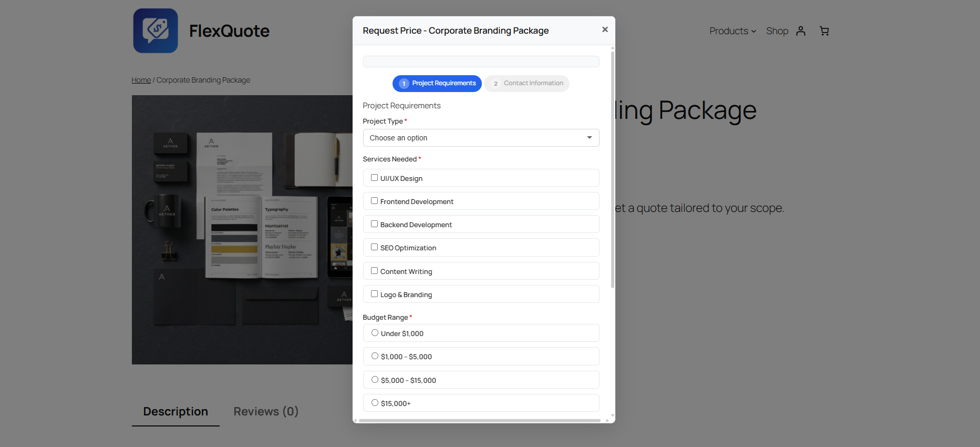Click the dialog's vertical scrollbar

pos(613,168)
